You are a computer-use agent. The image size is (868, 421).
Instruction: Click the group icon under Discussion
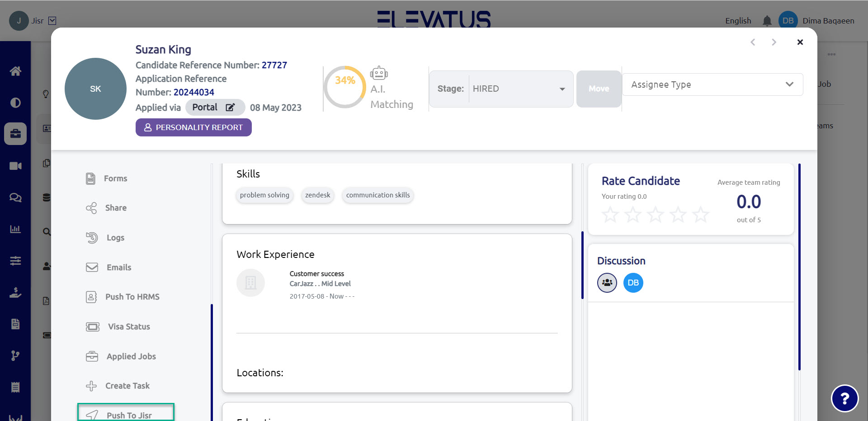[607, 283]
